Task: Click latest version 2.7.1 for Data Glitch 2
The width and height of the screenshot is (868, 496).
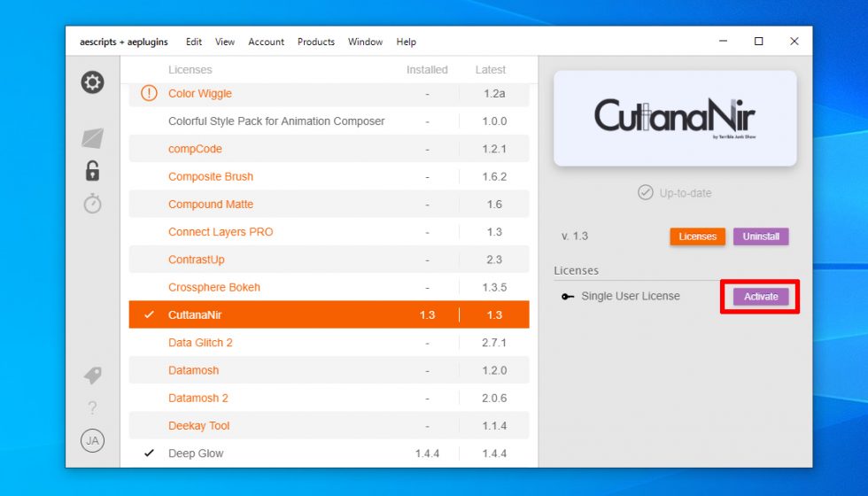Action: point(494,343)
